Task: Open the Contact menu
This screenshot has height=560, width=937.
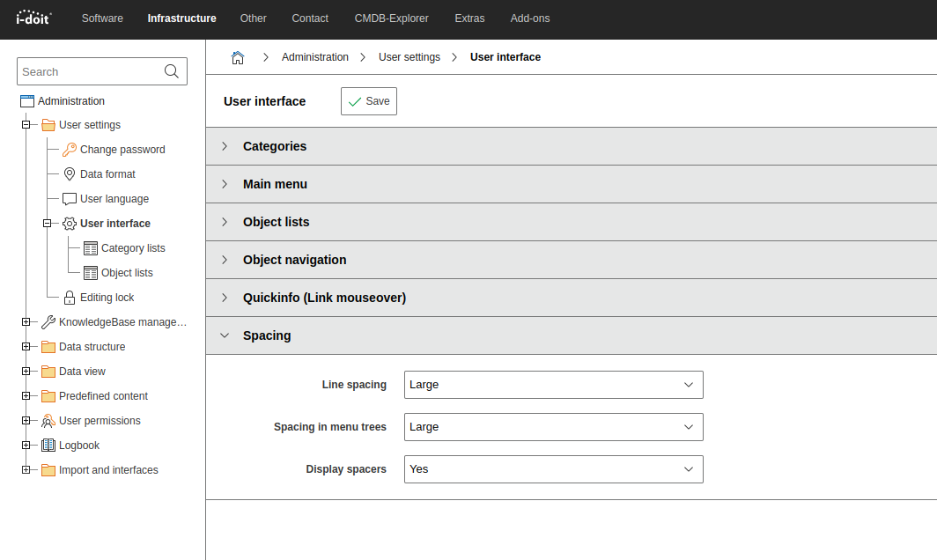Action: tap(310, 18)
